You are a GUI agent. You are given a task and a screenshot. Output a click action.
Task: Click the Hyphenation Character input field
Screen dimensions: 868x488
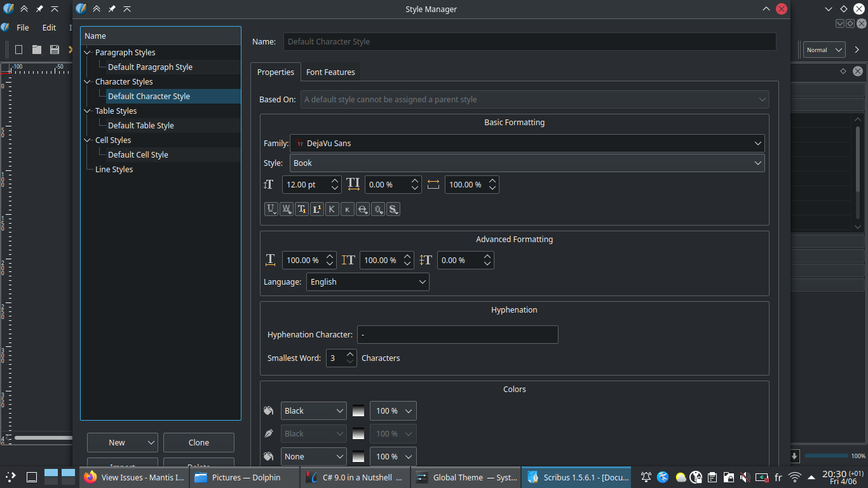pyautogui.click(x=458, y=335)
